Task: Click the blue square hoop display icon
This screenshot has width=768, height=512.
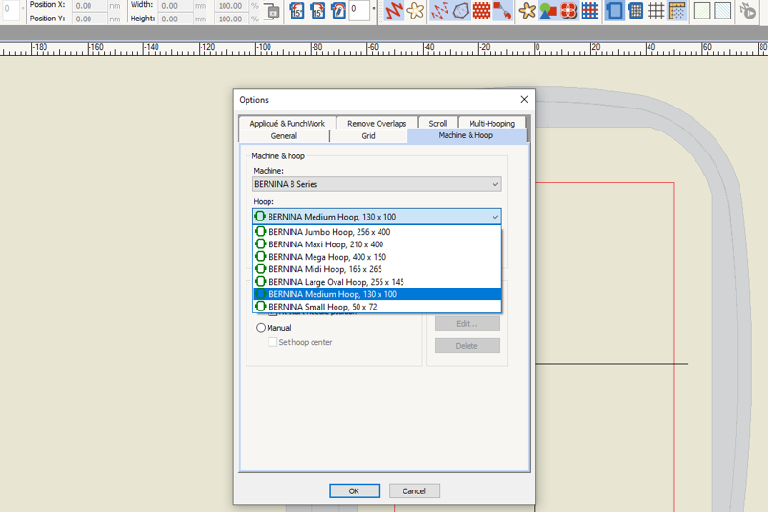Action: [614, 11]
